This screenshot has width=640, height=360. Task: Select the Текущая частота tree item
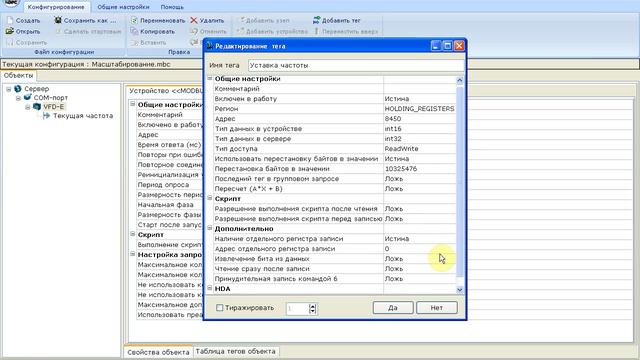(83, 116)
